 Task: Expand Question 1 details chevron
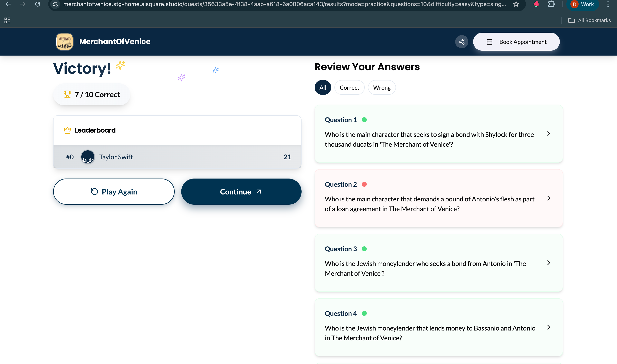pos(549,134)
